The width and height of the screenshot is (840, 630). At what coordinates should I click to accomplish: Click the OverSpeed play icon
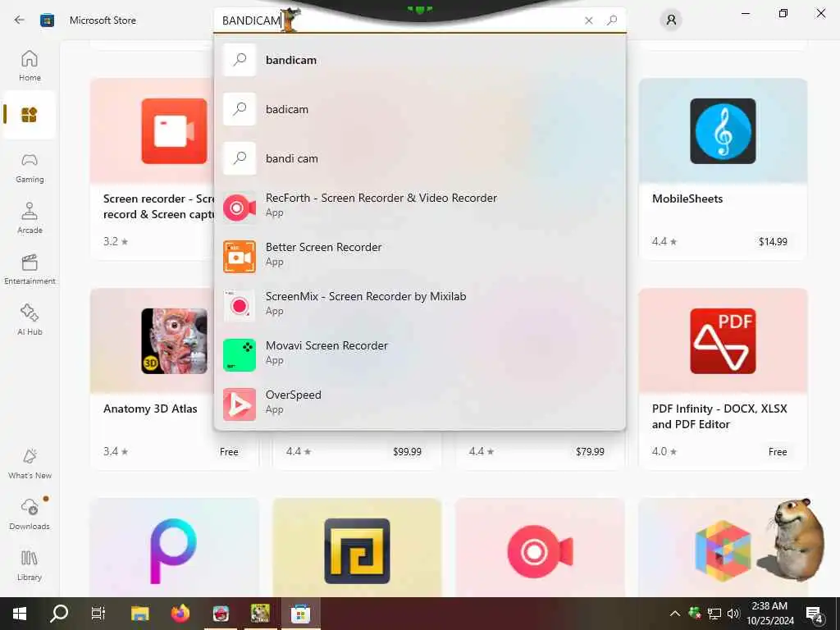239,404
